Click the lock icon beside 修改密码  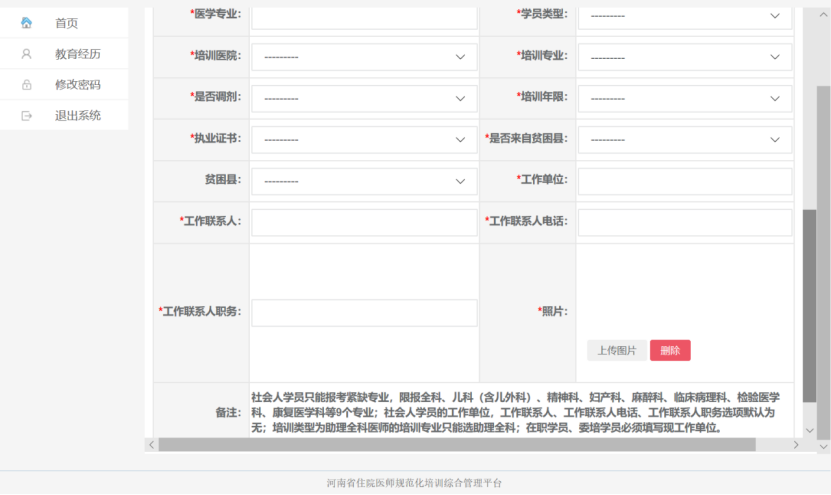tap(27, 85)
